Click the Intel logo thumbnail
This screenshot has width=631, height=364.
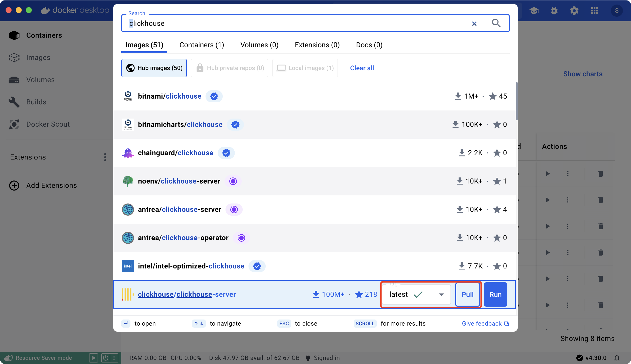[x=128, y=266]
